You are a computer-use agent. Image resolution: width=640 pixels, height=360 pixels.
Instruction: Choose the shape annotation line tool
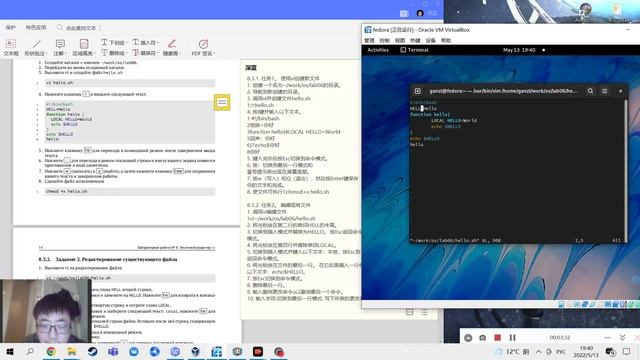[36, 47]
